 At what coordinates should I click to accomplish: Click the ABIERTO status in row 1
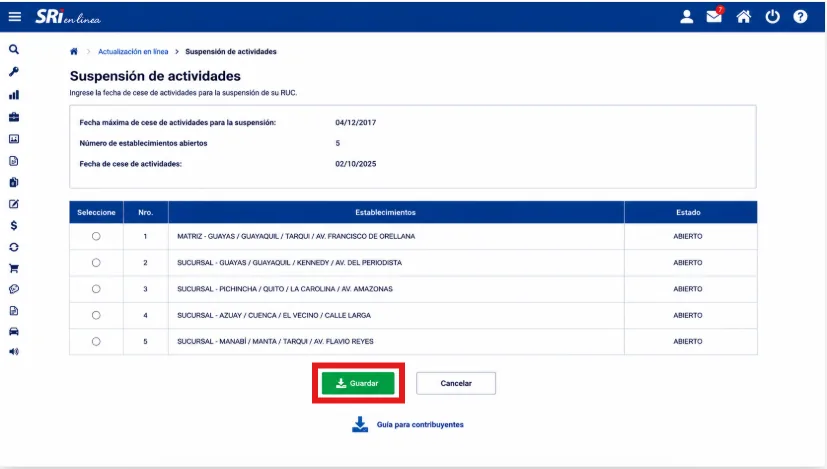point(688,236)
